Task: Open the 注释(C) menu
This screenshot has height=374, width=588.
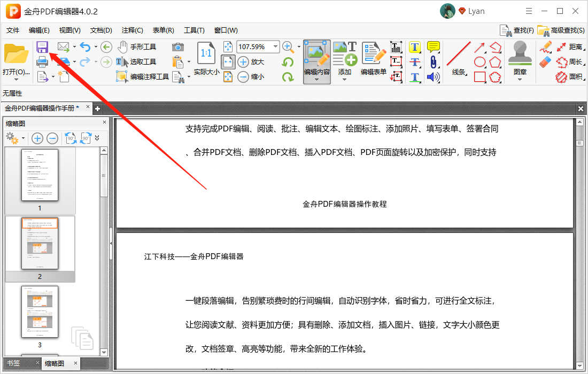Action: pyautogui.click(x=133, y=30)
